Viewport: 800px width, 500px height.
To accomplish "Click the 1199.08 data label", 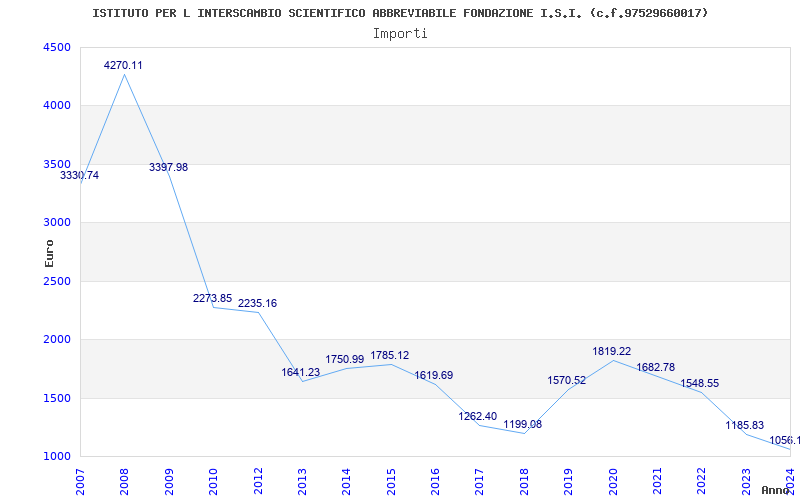I will (522, 424).
